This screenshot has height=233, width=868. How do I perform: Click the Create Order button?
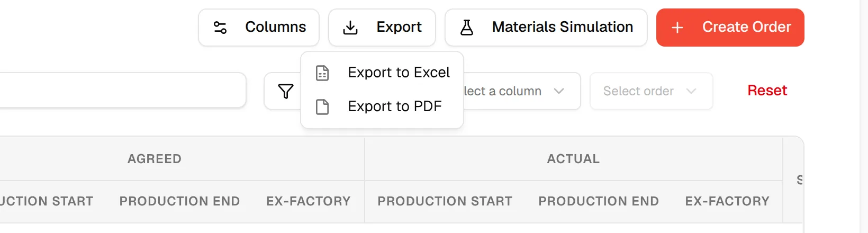pos(730,28)
